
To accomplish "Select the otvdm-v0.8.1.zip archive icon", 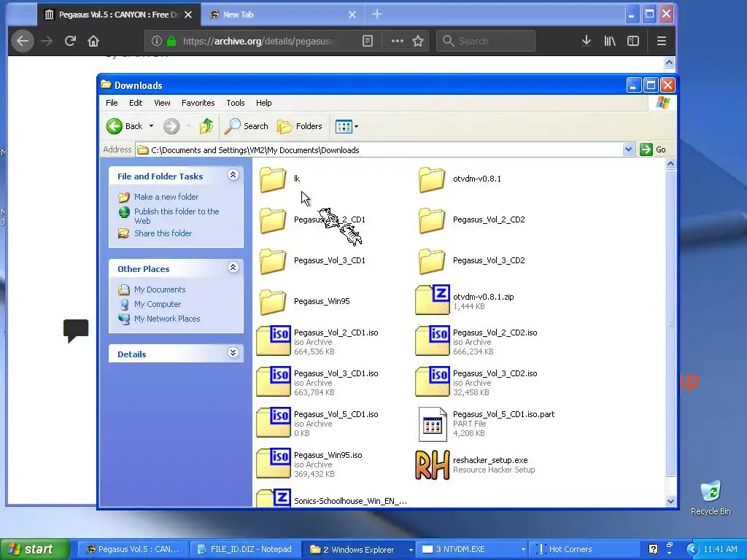I will [x=432, y=300].
